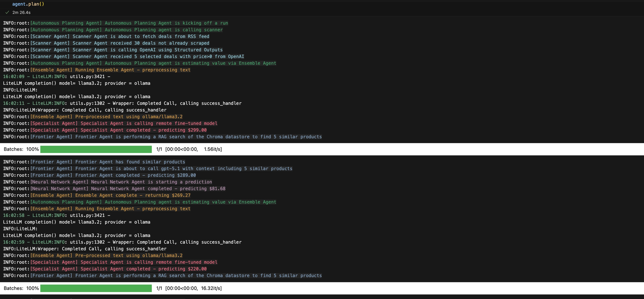Click the log line 'is calling scanner'
This screenshot has height=299, width=644.
coord(113,30)
